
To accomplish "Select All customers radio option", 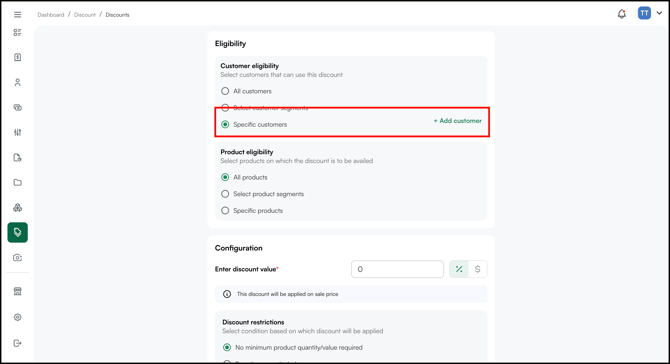I will click(x=225, y=91).
